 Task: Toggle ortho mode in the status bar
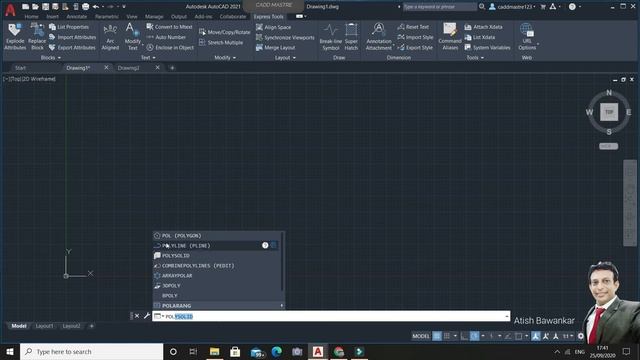tap(464, 336)
